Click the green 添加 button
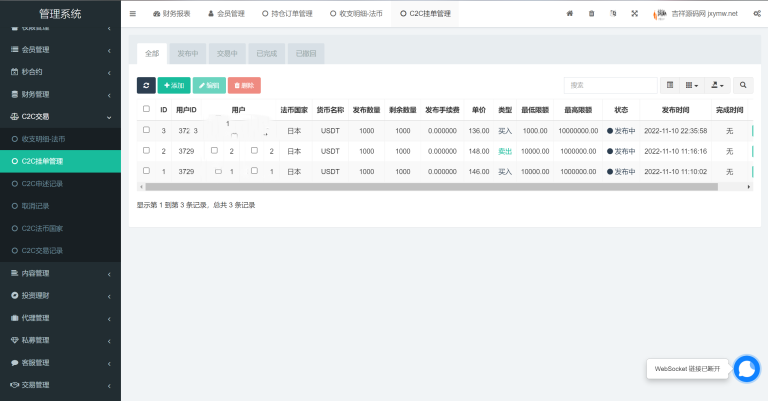 174,86
